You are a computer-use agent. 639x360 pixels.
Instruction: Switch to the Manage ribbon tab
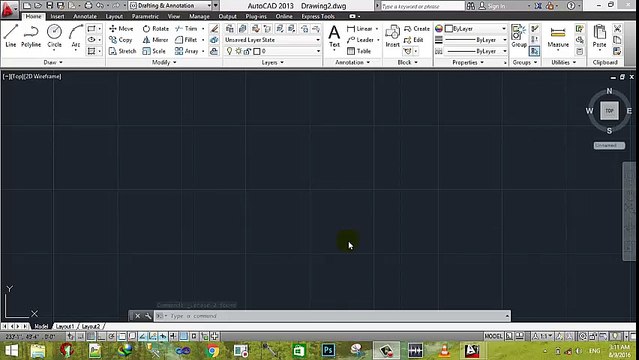[199, 16]
